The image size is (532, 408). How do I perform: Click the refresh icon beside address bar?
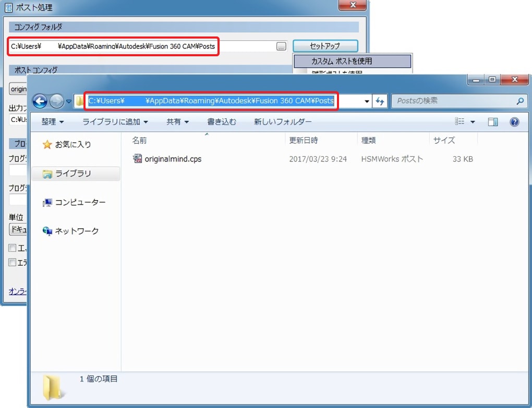tap(380, 101)
